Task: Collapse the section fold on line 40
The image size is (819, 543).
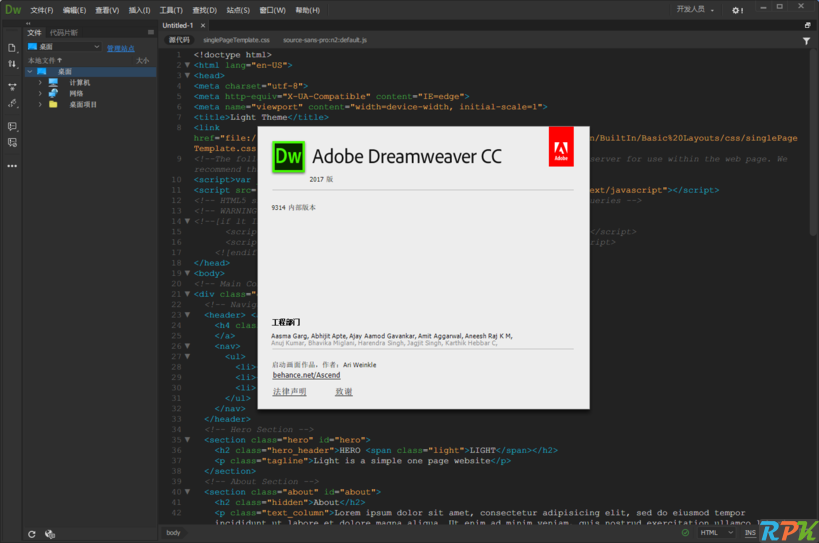Action: pos(188,492)
